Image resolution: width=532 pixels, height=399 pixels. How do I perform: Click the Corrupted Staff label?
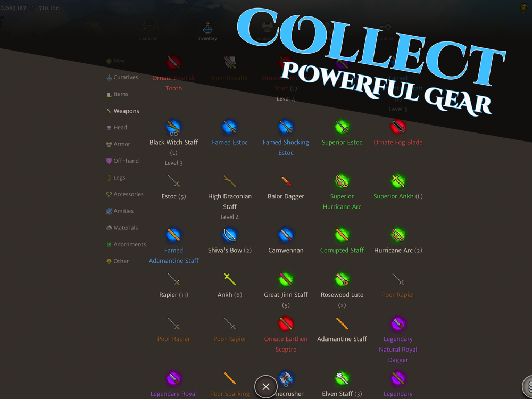342,250
